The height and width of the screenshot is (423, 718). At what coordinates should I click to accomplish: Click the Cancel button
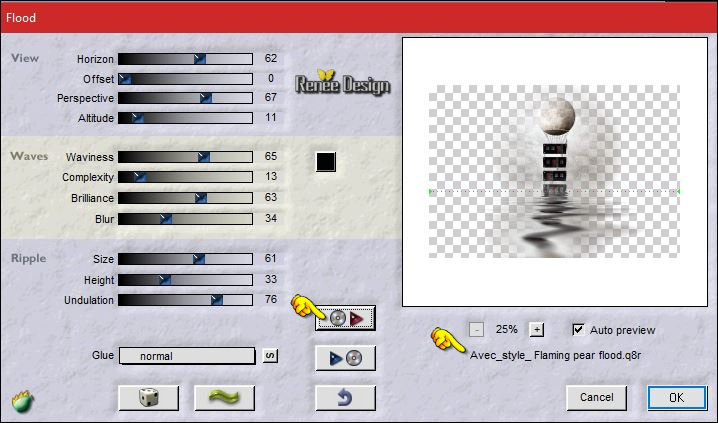click(x=597, y=397)
